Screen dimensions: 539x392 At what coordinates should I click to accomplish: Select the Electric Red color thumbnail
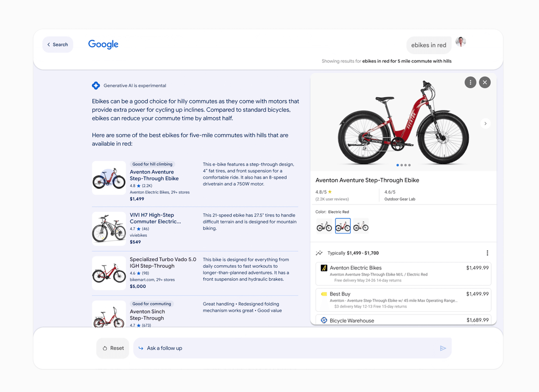coord(342,225)
